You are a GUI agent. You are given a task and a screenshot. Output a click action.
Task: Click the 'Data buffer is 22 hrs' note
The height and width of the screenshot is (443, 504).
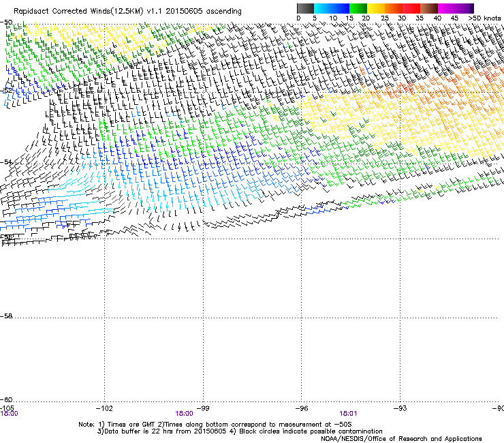coord(240,431)
